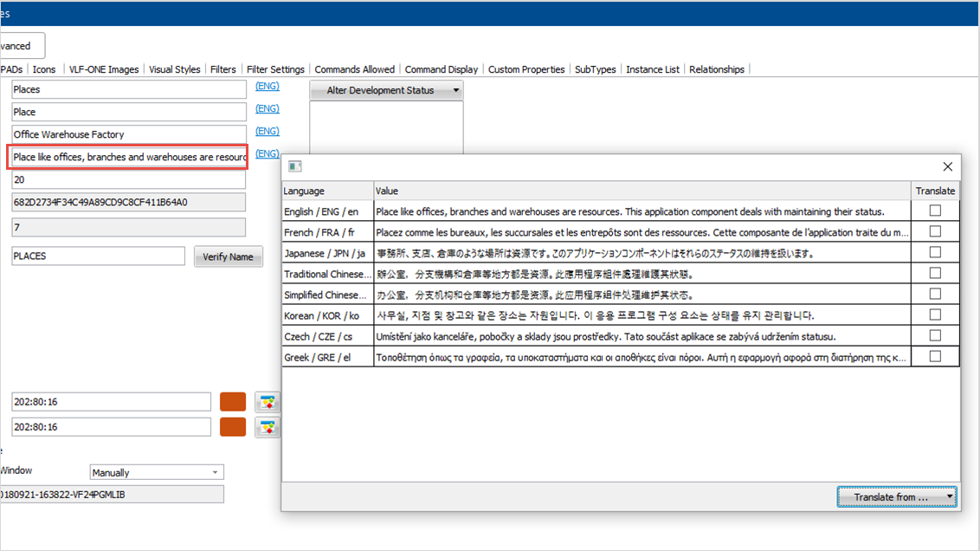
Task: Switch to the SubTypes tab
Action: coord(595,69)
